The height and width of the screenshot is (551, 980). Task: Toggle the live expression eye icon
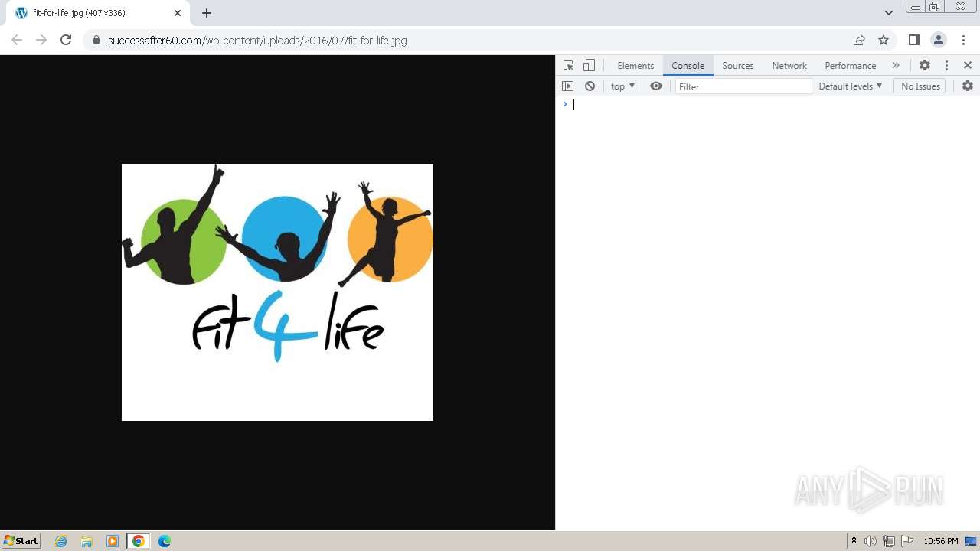pos(656,86)
